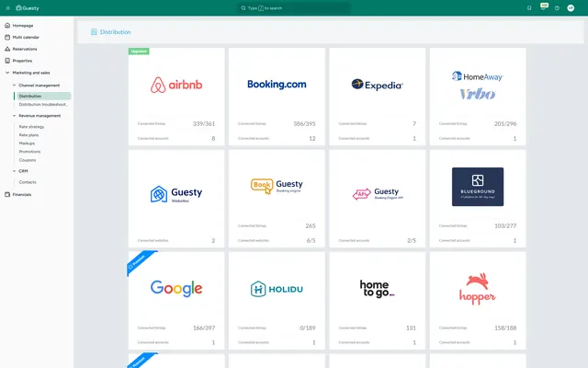Viewport: 588px width, 368px height.
Task: Open Reservations from the sidebar
Action: 25,49
